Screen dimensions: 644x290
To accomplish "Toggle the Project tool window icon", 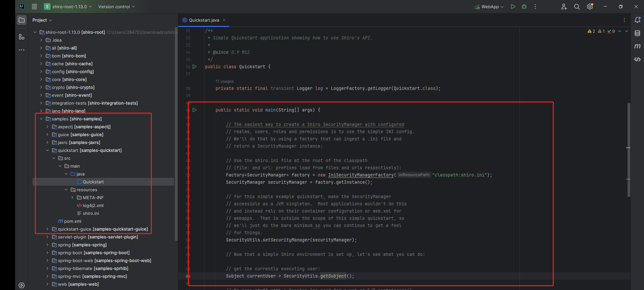I will pos(22,20).
